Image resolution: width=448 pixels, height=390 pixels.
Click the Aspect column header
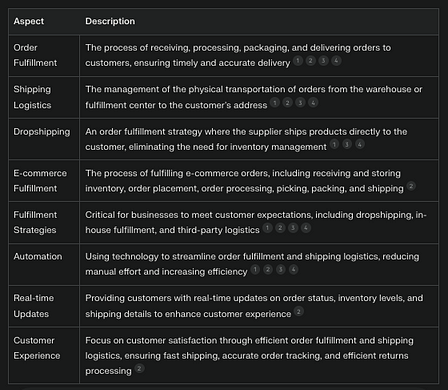tap(29, 21)
